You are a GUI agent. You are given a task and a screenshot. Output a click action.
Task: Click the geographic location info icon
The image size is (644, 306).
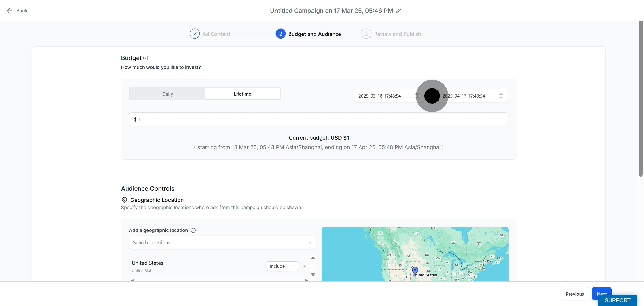pos(193,230)
